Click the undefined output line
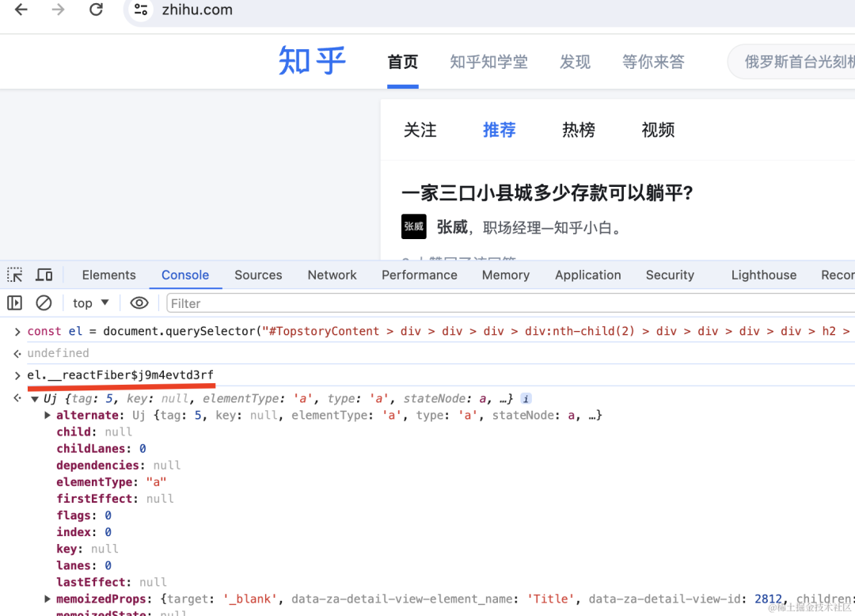855x616 pixels. coord(58,353)
